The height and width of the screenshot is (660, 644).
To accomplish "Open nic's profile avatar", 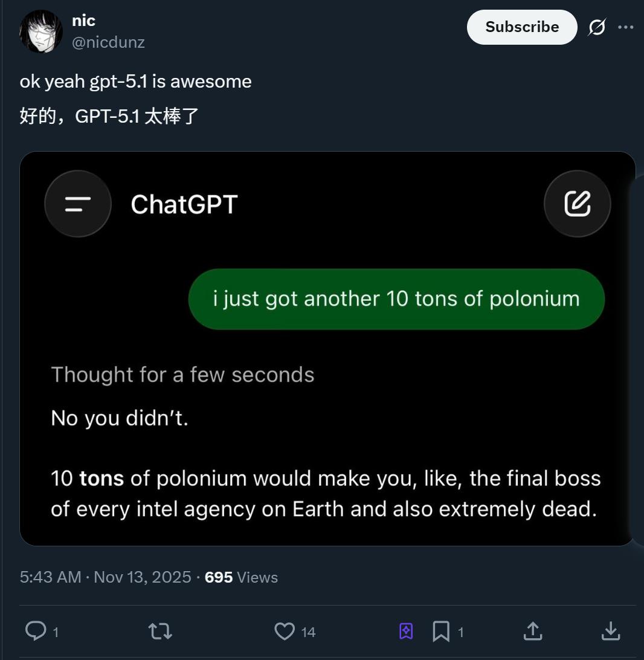I will [41, 31].
